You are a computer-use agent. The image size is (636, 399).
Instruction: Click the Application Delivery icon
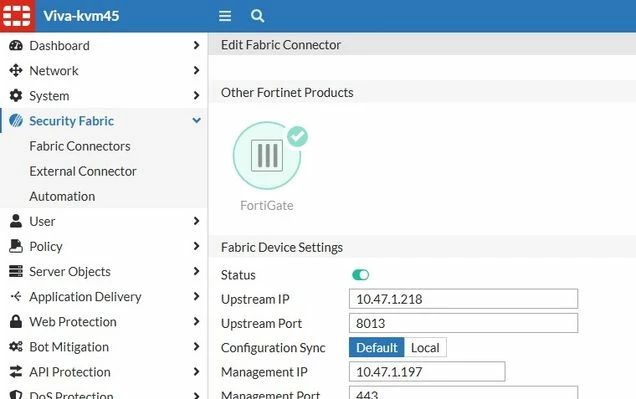16,296
